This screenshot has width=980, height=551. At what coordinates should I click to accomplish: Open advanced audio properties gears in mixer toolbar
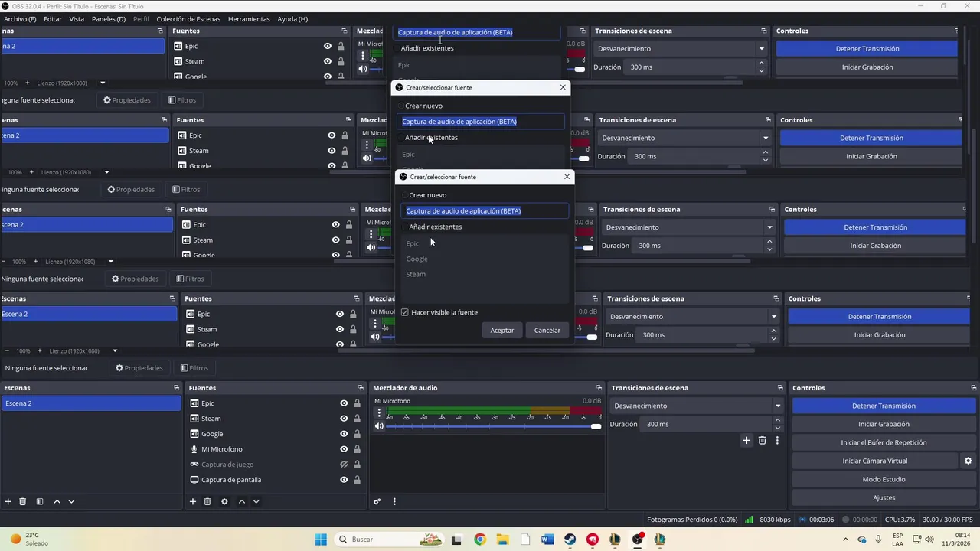pyautogui.click(x=377, y=501)
